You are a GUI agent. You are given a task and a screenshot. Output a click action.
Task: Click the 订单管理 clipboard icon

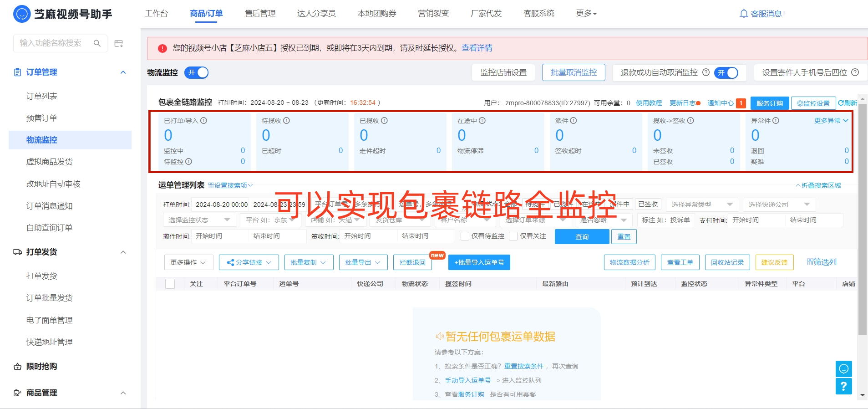[17, 72]
